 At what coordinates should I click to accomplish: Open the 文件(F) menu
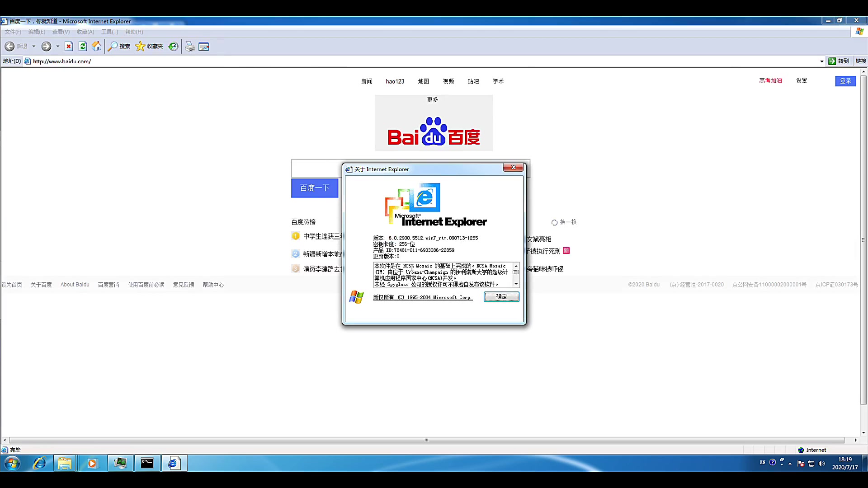point(13,32)
